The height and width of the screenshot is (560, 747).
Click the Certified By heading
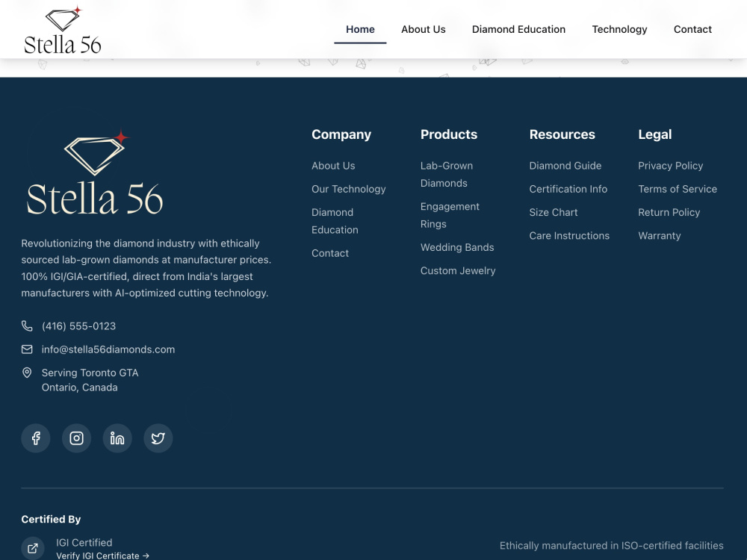pos(51,520)
